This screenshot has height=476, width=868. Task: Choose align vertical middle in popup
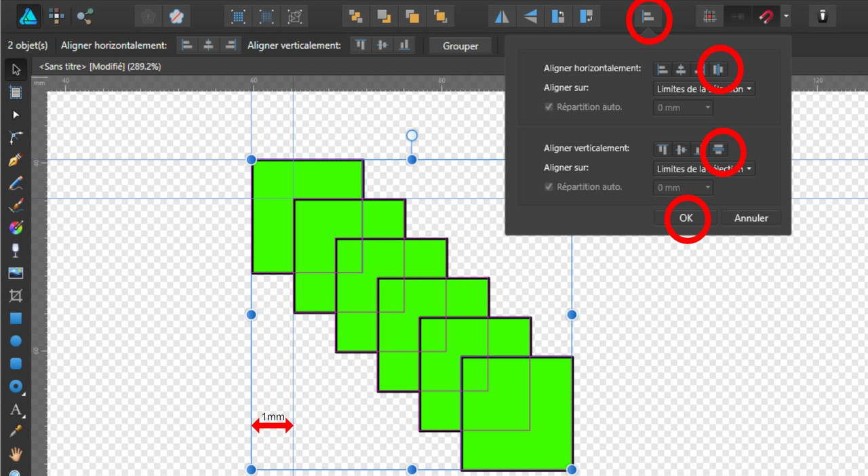pyautogui.click(x=681, y=149)
